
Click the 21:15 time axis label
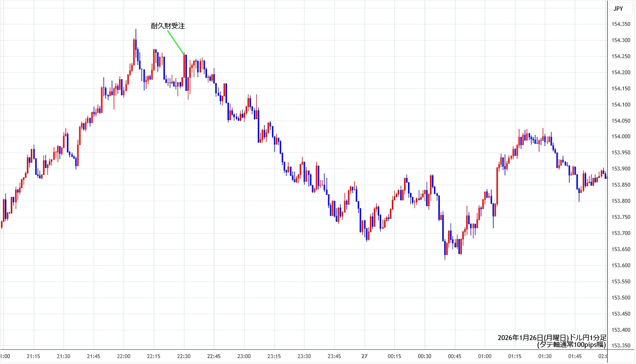pyautogui.click(x=33, y=356)
